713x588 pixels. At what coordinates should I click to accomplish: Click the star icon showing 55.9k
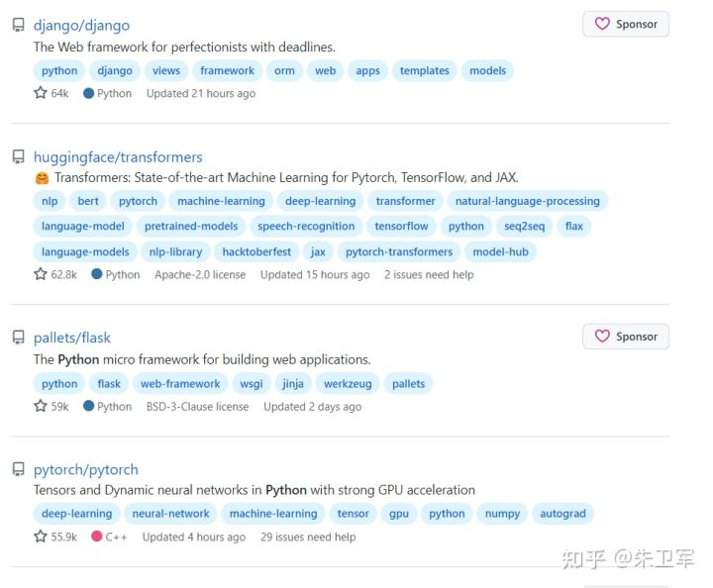click(x=41, y=537)
